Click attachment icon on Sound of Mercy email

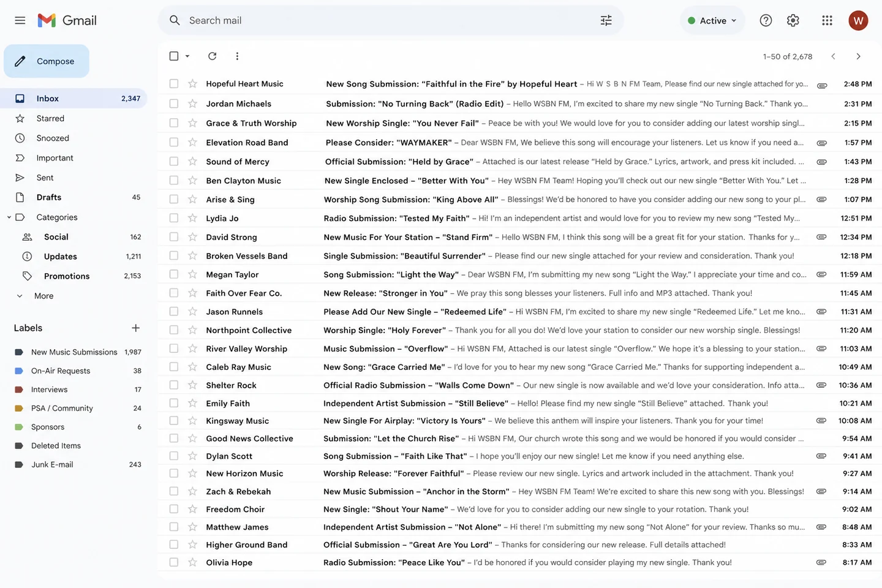(x=822, y=162)
